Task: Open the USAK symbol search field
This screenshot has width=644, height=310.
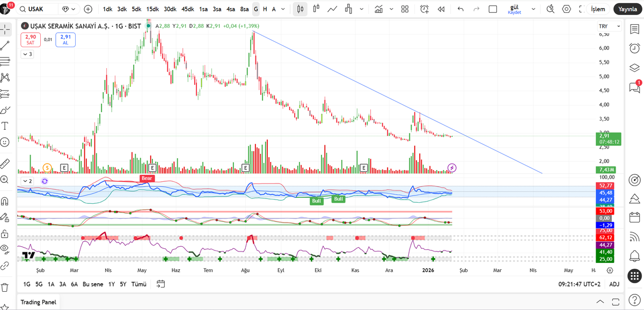Action: pos(36,9)
